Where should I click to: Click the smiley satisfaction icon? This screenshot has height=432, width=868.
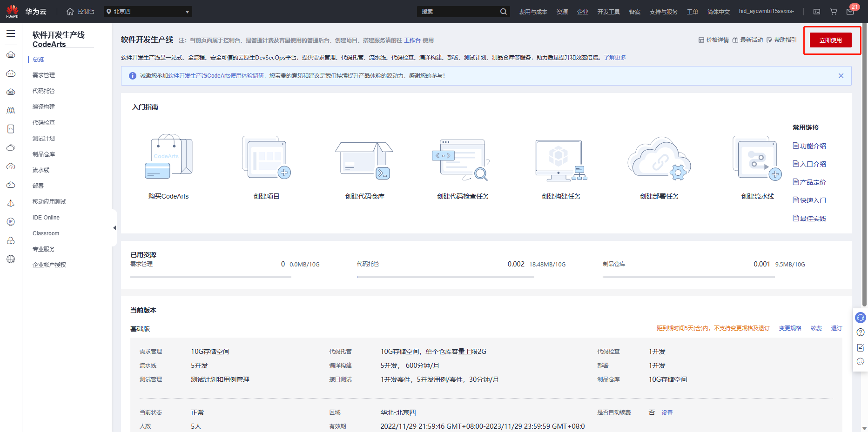click(x=861, y=361)
